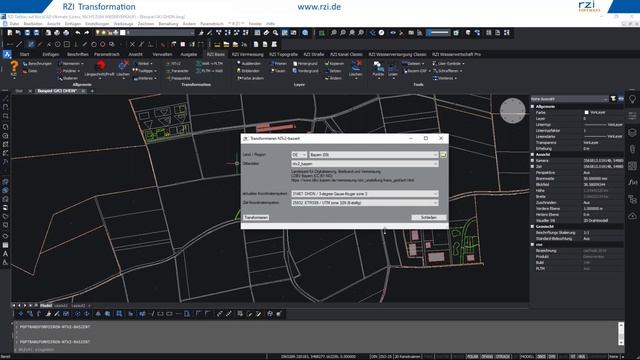The image size is (640, 360).
Task: Click the circle draw tool in the second toolbar
Action: (x=58, y=44)
